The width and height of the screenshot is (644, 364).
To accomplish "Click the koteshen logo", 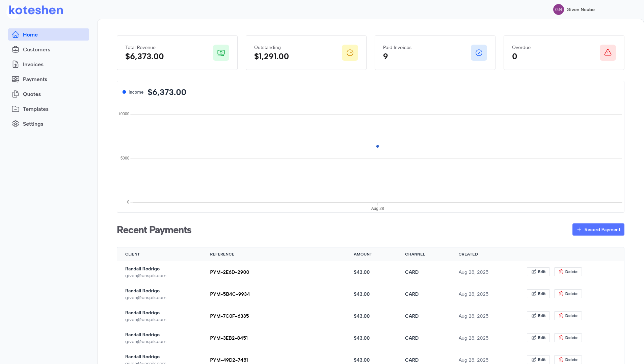I will (36, 10).
